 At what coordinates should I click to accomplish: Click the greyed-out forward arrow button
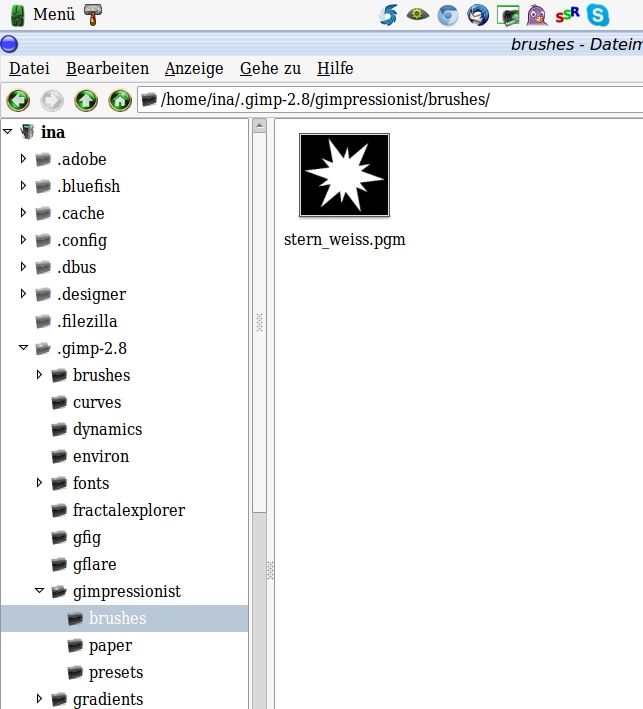pos(52,100)
